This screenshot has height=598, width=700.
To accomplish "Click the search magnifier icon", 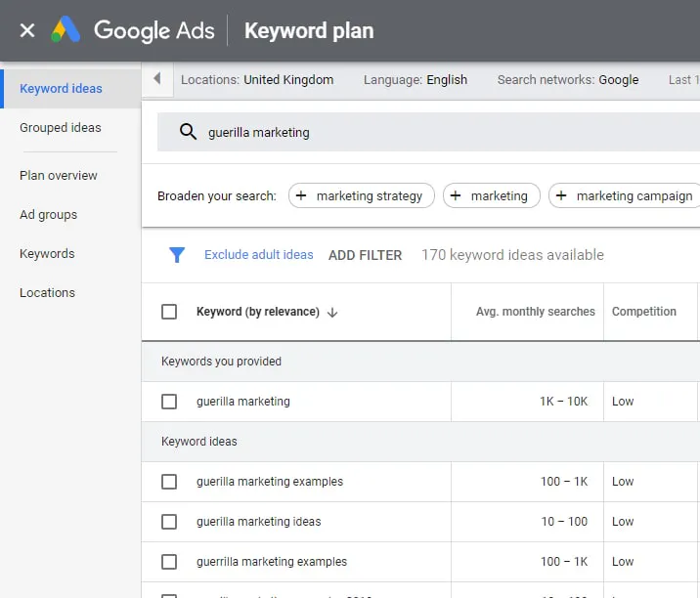I will tap(188, 132).
